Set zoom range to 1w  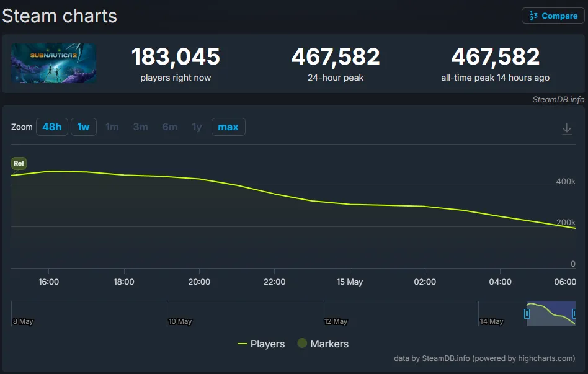83,127
